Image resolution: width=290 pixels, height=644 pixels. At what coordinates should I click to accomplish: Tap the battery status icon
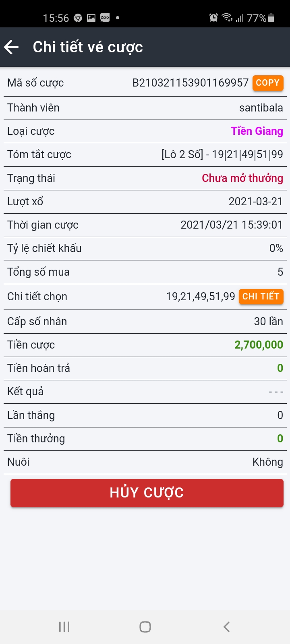[x=271, y=18]
